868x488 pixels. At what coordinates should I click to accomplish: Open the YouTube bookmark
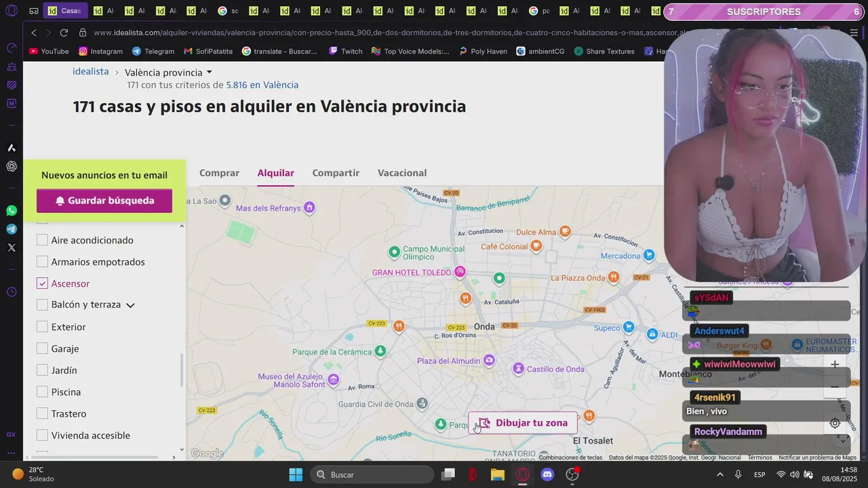point(49,52)
